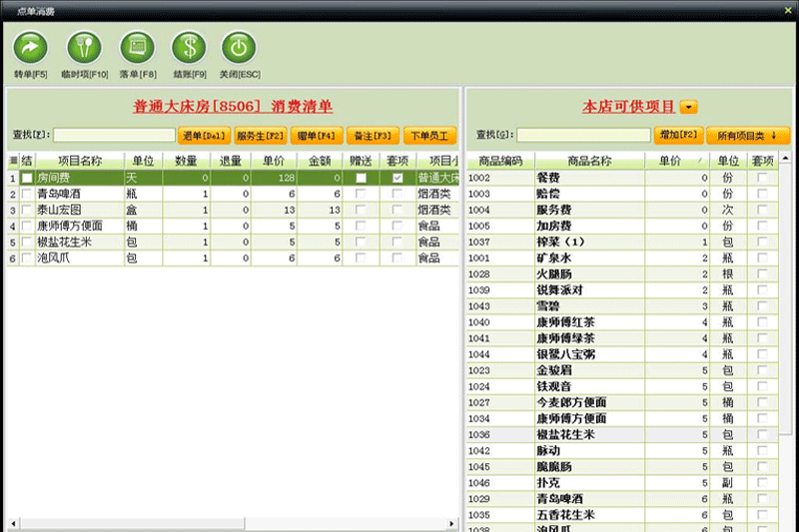Click the 服务生[F2] button
Image resolution: width=799 pixels, height=532 pixels.
pos(261,136)
